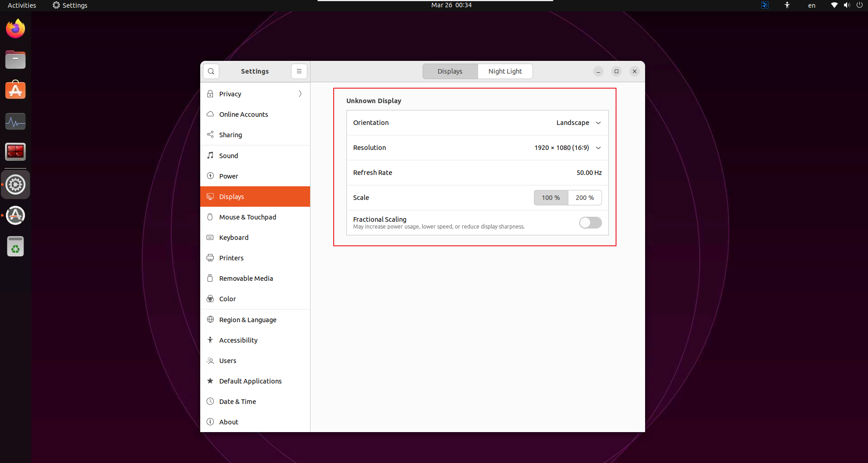Viewport: 868px width, 463px height.
Task: Click the Keyboard icon in sidebar
Action: coord(210,237)
